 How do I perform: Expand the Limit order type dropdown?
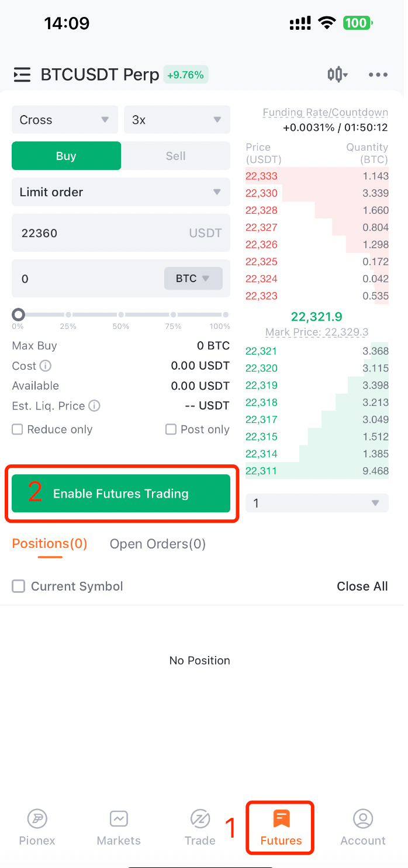click(120, 192)
